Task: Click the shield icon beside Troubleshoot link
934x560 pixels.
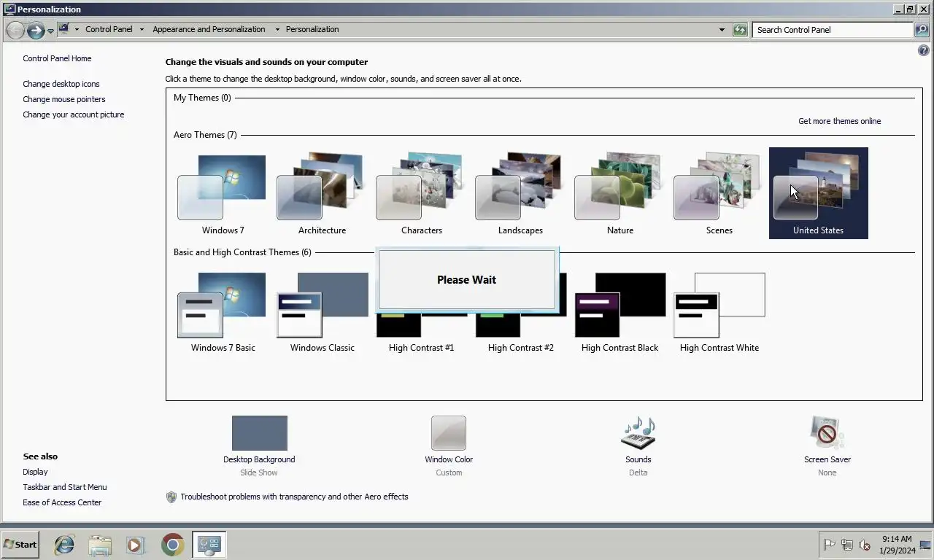Action: pos(171,497)
